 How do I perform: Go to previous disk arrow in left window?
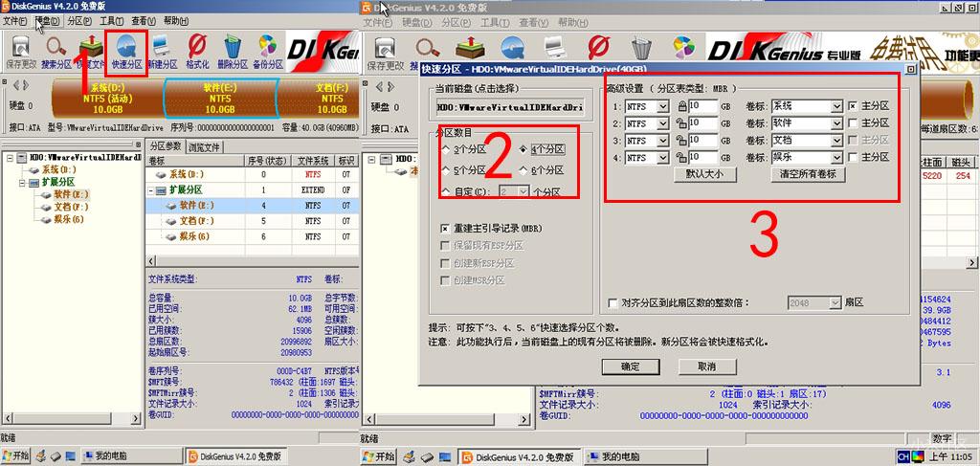(17, 85)
